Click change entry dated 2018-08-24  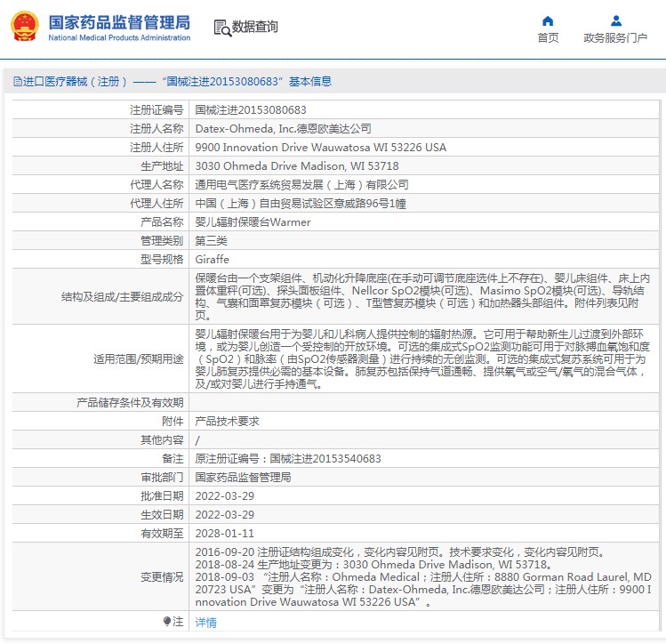pyautogui.click(x=373, y=565)
